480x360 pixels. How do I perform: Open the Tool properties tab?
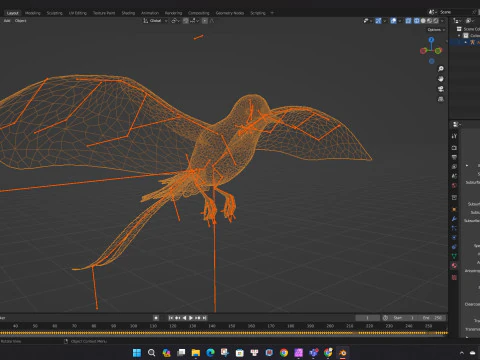click(x=454, y=136)
